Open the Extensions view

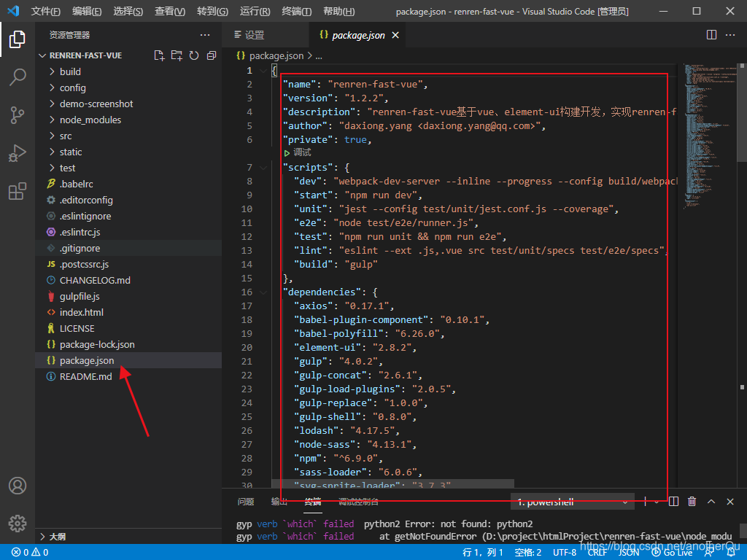[x=18, y=191]
